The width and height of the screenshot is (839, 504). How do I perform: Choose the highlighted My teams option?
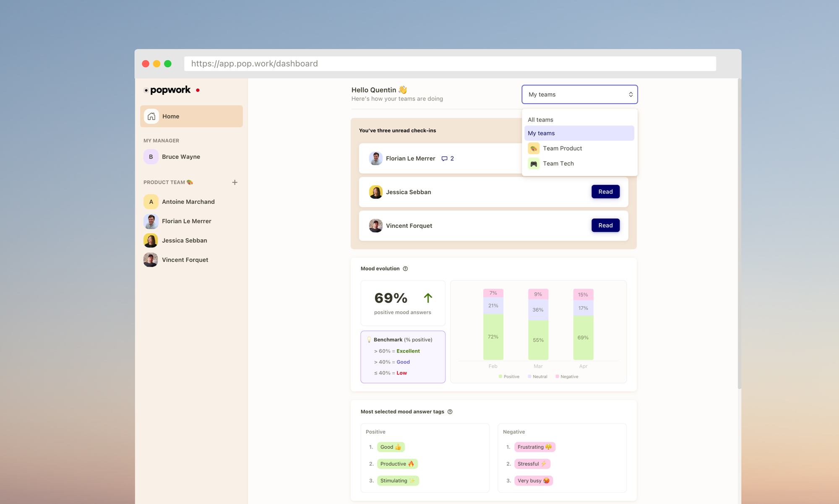pyautogui.click(x=579, y=133)
